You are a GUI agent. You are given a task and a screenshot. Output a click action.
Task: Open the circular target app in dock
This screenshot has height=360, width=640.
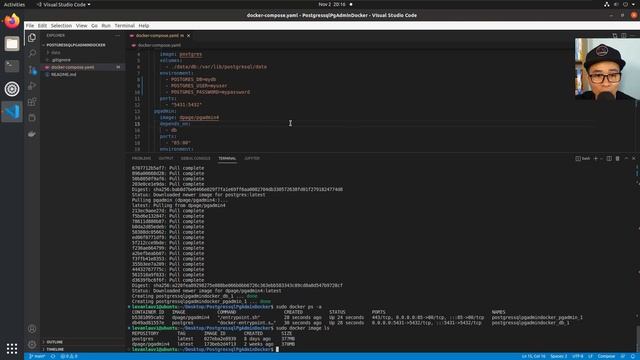(12, 89)
